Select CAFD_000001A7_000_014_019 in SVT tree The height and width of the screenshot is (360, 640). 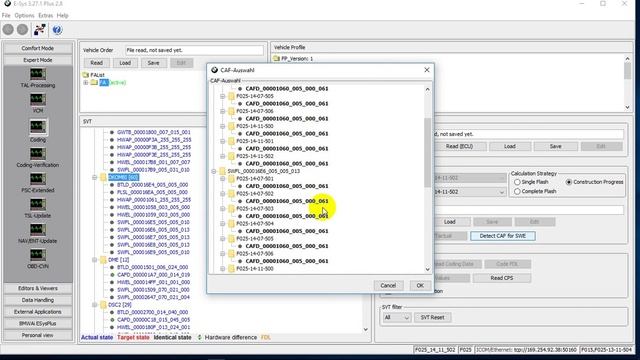153,275
